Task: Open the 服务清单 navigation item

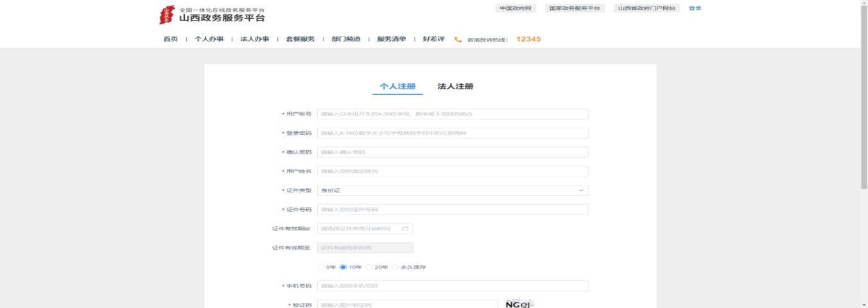Action: (391, 39)
